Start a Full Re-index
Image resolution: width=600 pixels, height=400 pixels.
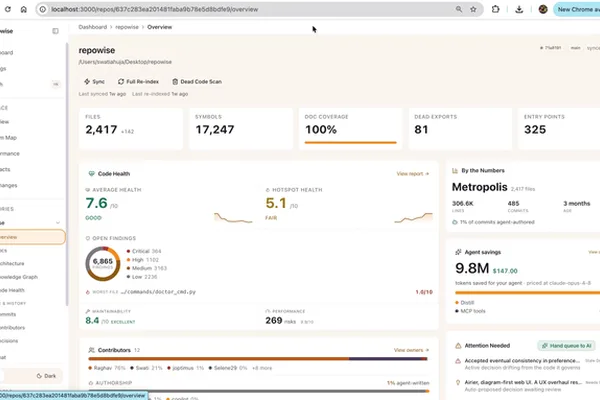click(x=138, y=82)
